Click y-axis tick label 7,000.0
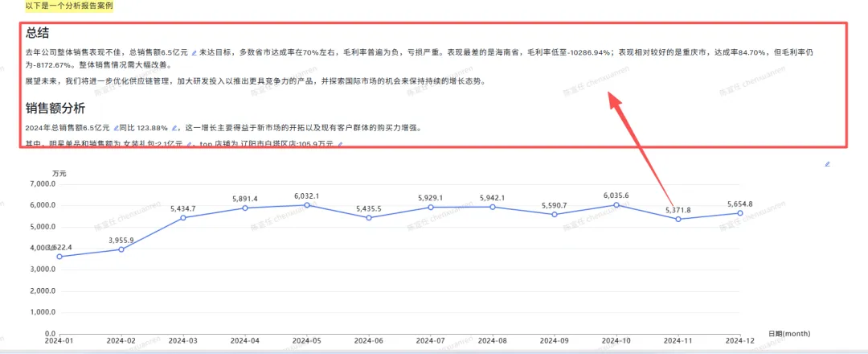This screenshot has width=868, height=354. click(42, 184)
